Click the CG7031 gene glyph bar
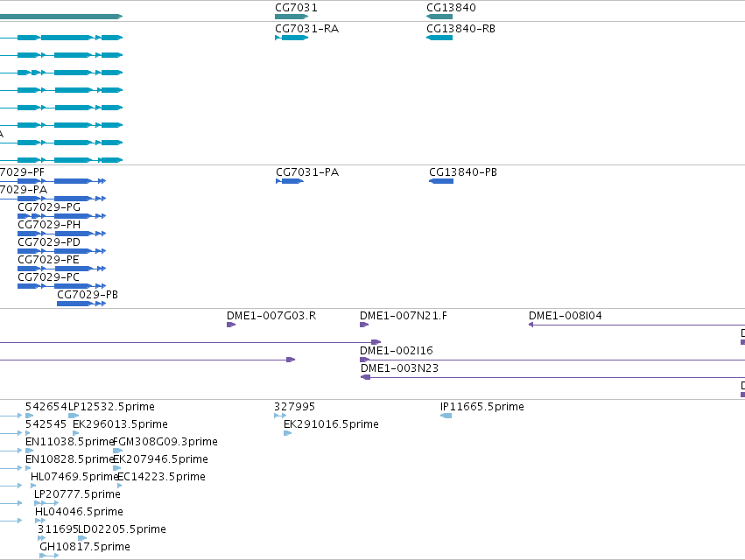The image size is (745, 560). coord(292,17)
